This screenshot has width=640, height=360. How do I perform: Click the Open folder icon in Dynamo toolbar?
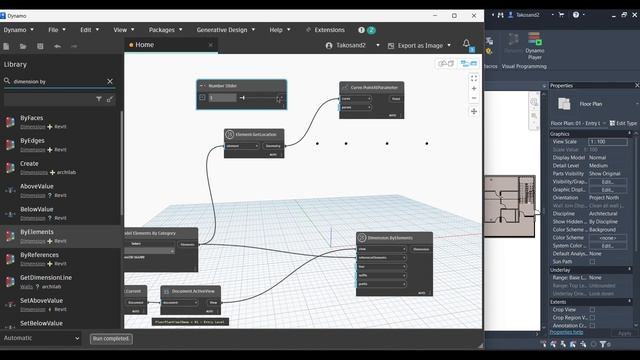(23, 47)
